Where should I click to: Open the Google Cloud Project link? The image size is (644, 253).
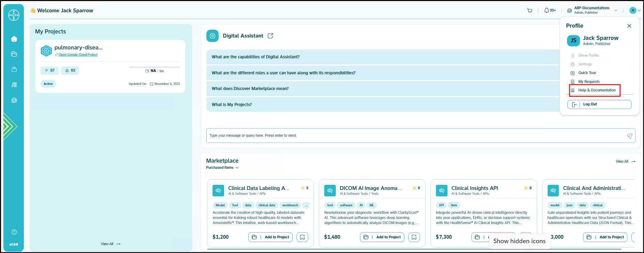78,55
